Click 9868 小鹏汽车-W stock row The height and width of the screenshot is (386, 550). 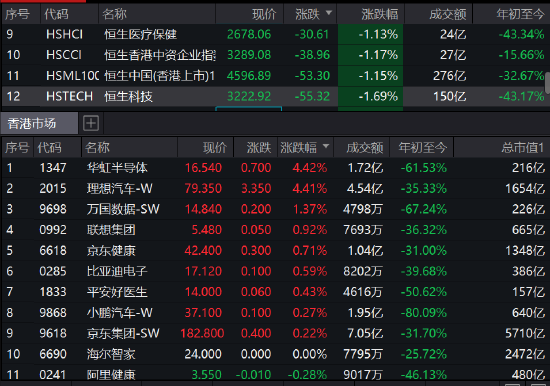tap(275, 312)
